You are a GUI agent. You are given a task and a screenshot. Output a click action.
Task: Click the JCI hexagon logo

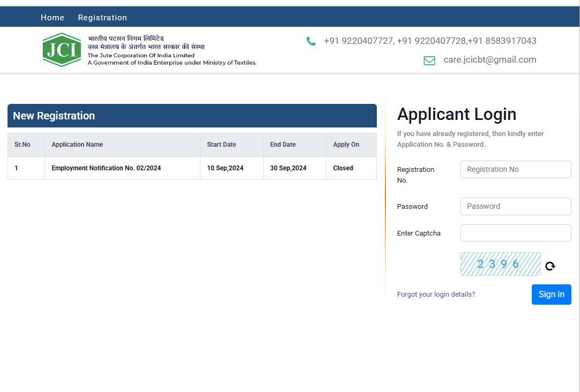[x=62, y=50]
